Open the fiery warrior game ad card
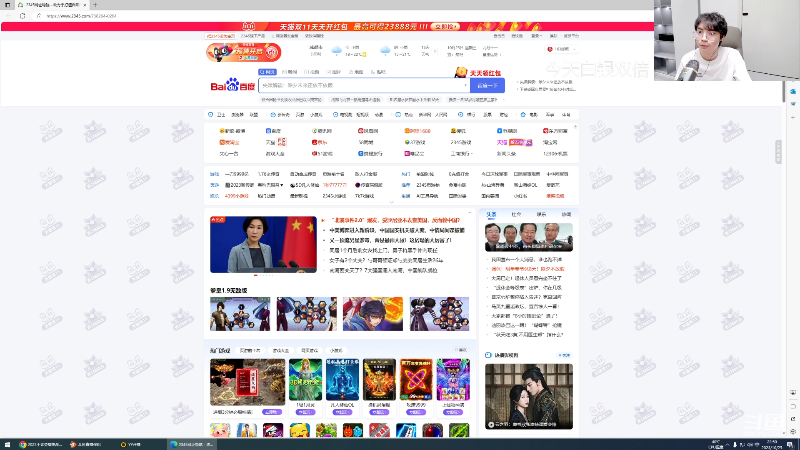This screenshot has width=800, height=450. [x=379, y=380]
